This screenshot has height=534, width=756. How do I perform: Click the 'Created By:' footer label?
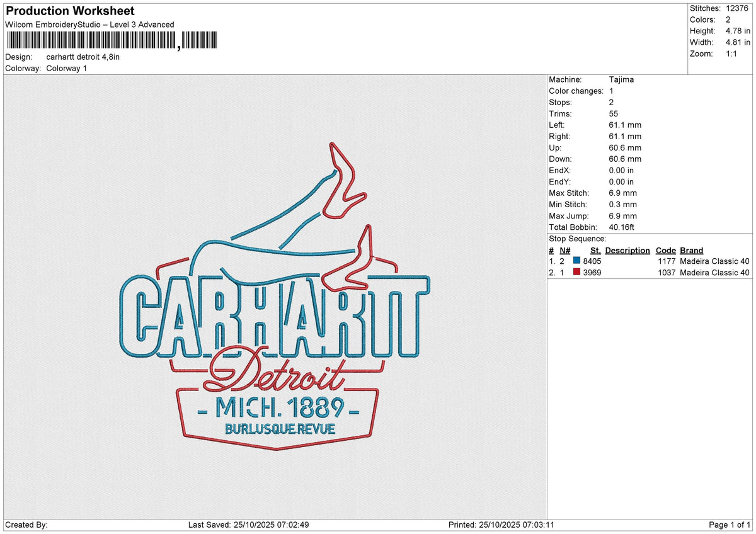pyautogui.click(x=26, y=525)
